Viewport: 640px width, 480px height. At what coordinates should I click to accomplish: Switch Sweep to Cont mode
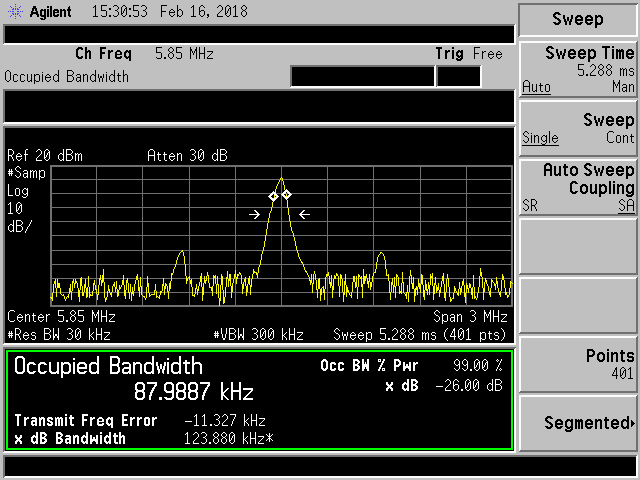[620, 138]
